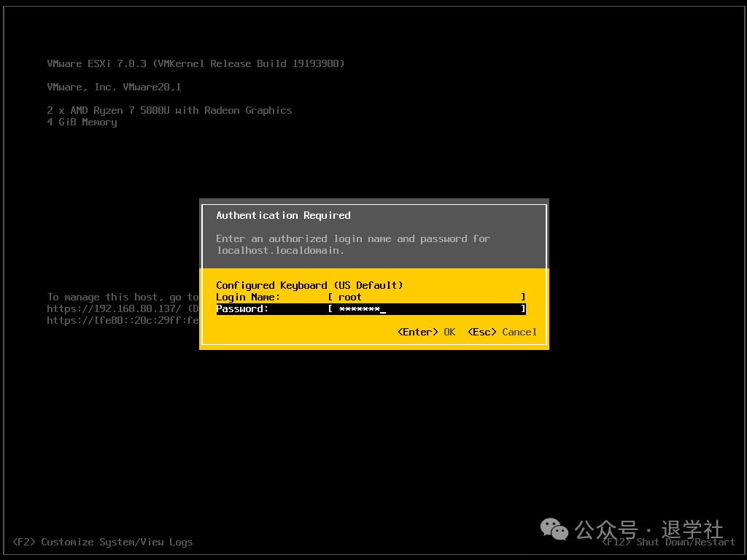Click the Login Name: label

(x=248, y=297)
